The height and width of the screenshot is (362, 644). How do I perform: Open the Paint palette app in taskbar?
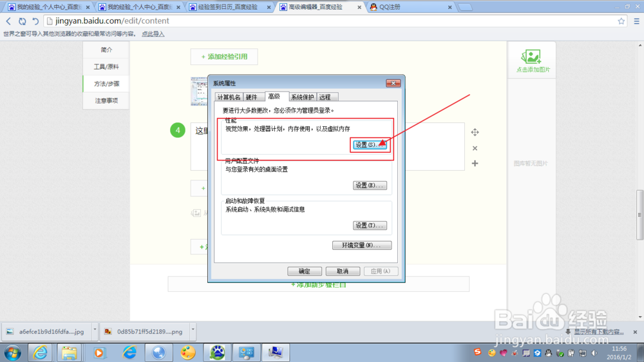click(188, 353)
